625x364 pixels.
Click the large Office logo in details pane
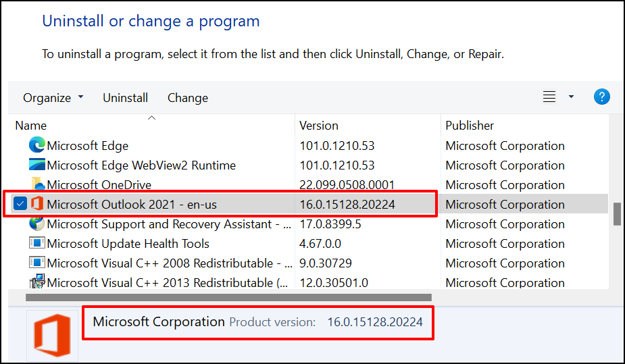pos(52,335)
